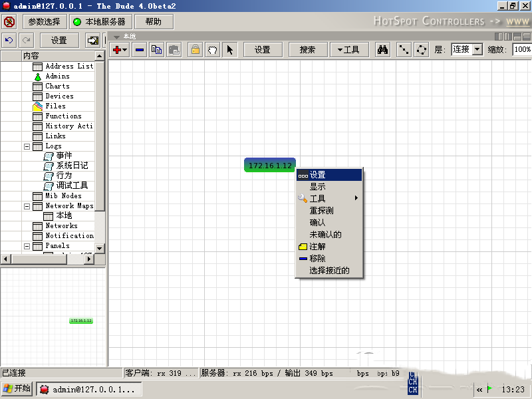Select 本地 under Network Maps

point(64,215)
